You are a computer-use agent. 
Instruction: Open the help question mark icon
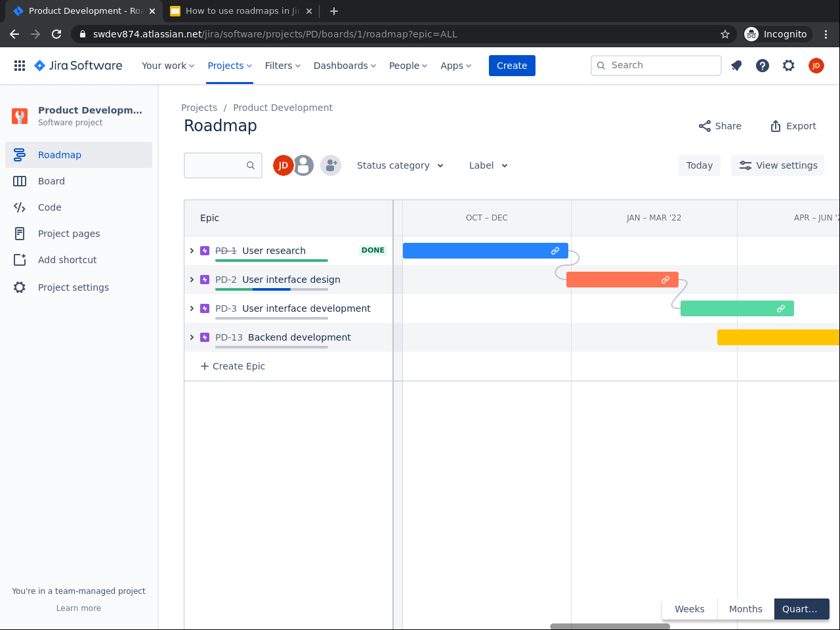pos(763,66)
